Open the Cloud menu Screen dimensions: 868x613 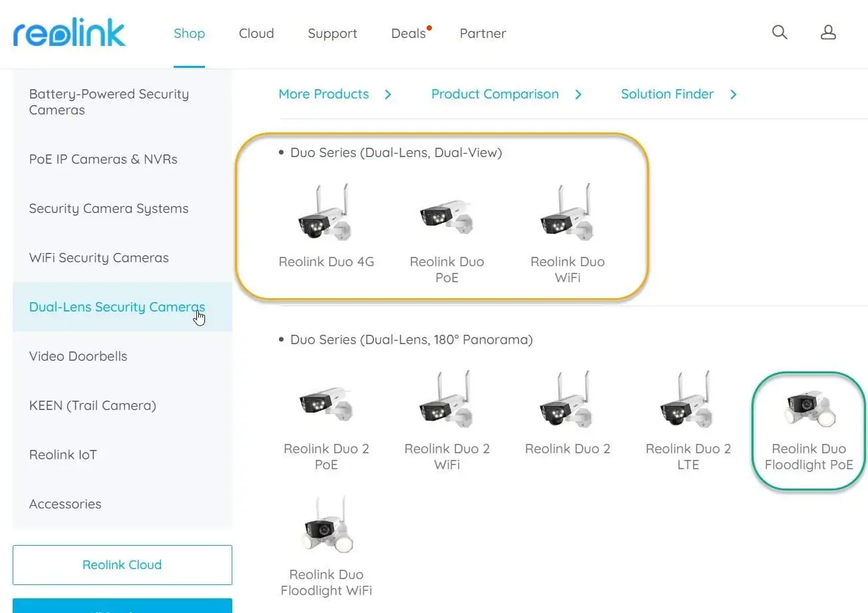256,33
